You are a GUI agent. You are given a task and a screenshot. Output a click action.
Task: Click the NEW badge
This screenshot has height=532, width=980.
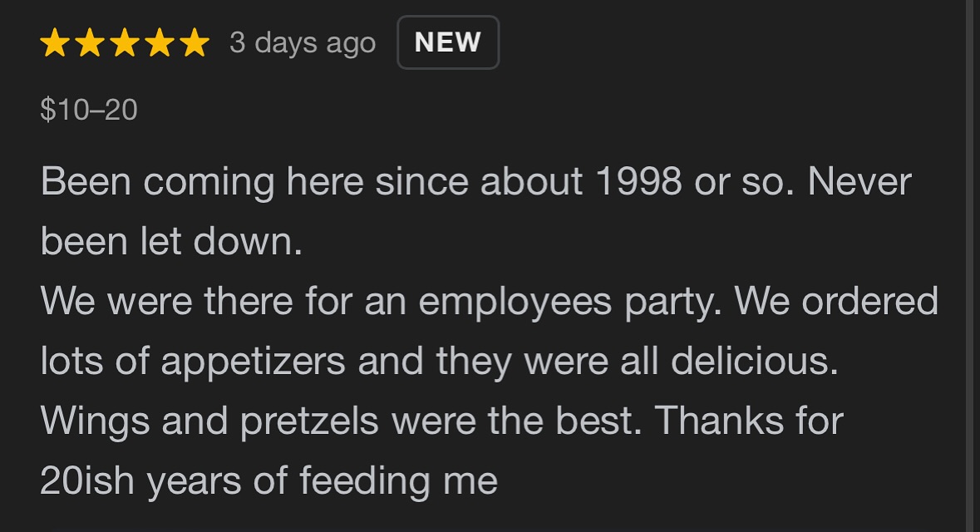(448, 42)
